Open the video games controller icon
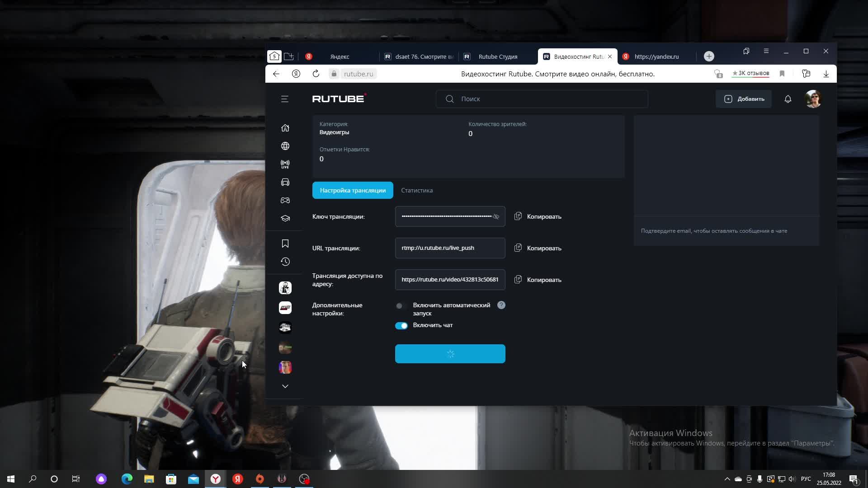 (285, 200)
